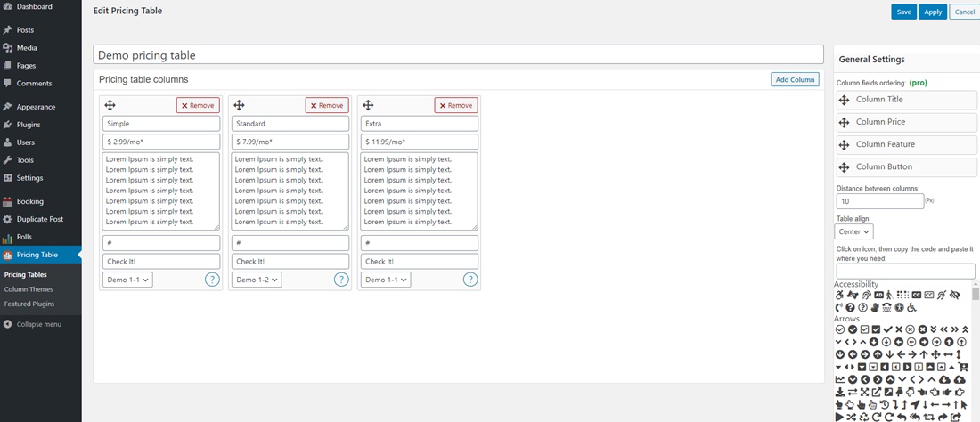Viewport: 980px width, 422px height.
Task: Click the move icon beside Column Feature
Action: 844,145
